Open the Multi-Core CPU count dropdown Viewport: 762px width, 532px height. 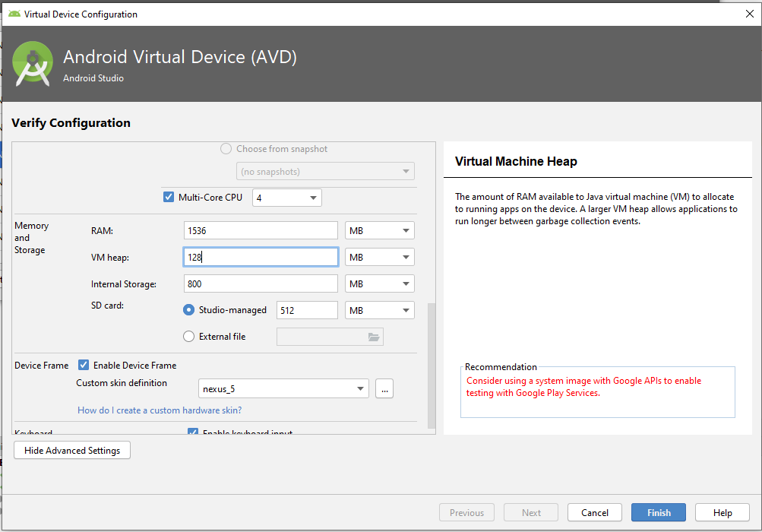(287, 198)
